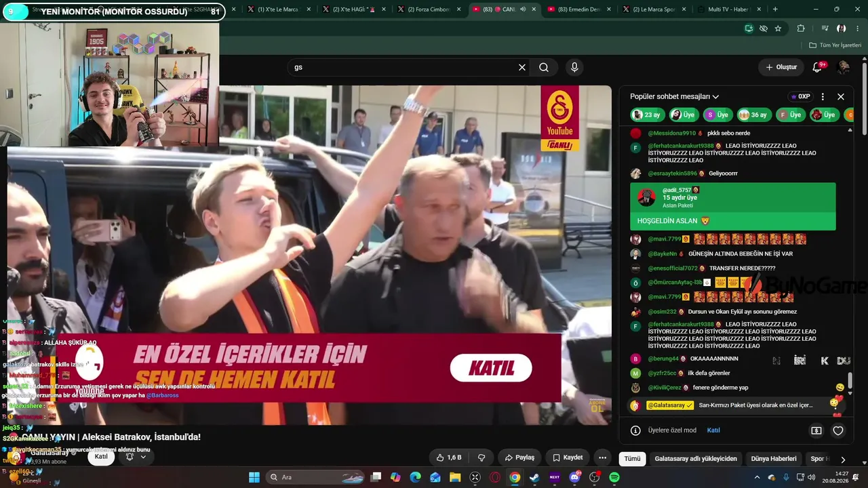This screenshot has height=488, width=868.
Task: Switch to the X'te HAGİ tab
Action: [353, 9]
